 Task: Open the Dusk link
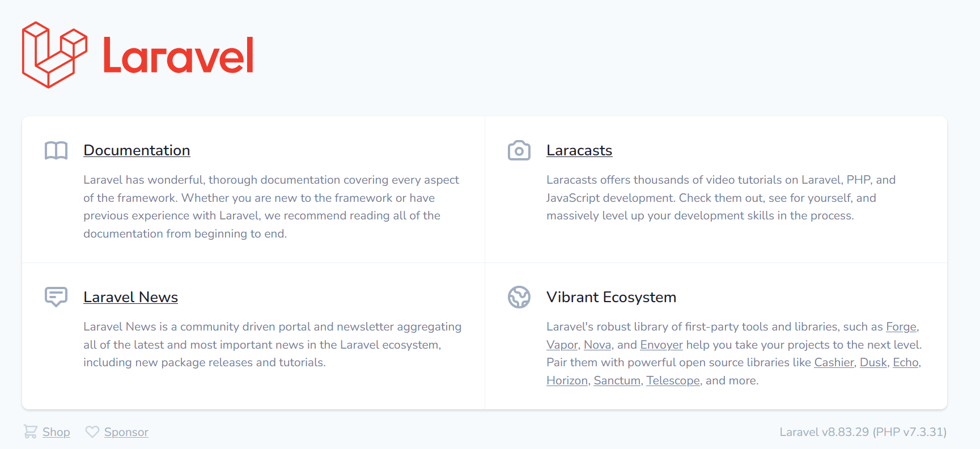873,362
